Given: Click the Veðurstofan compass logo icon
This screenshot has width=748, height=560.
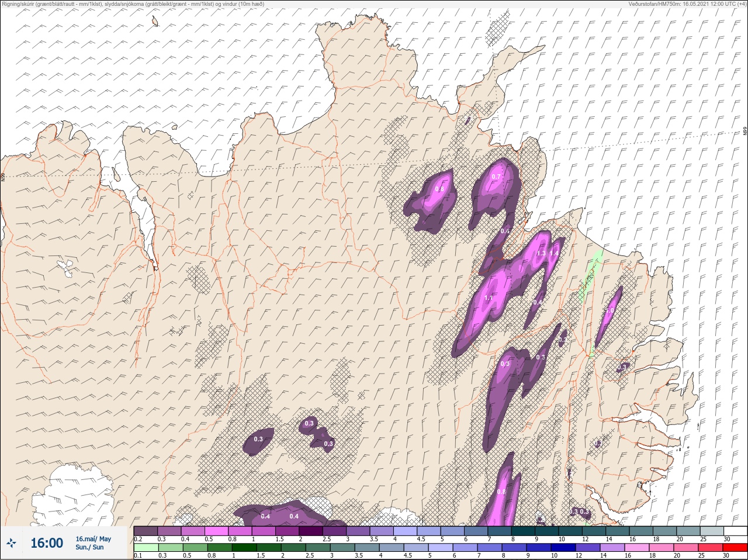Looking at the screenshot, I should coord(12,543).
